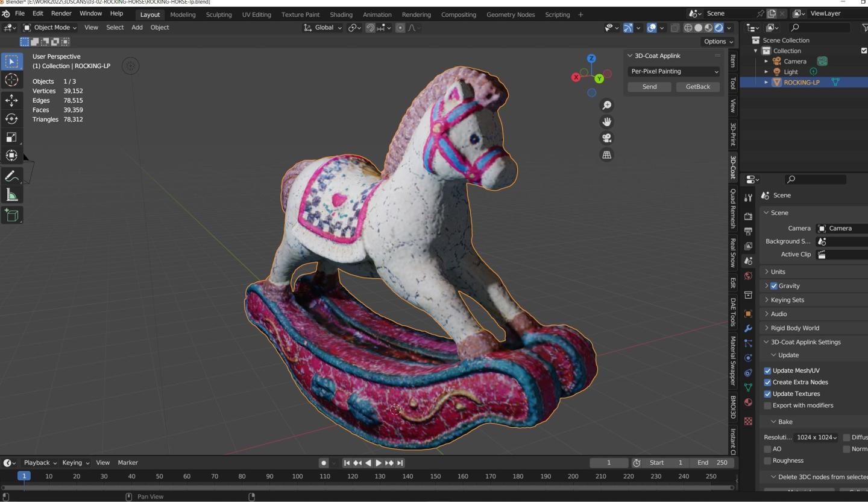
Task: Open Per-Pixel Painting dropdown
Action: [674, 71]
